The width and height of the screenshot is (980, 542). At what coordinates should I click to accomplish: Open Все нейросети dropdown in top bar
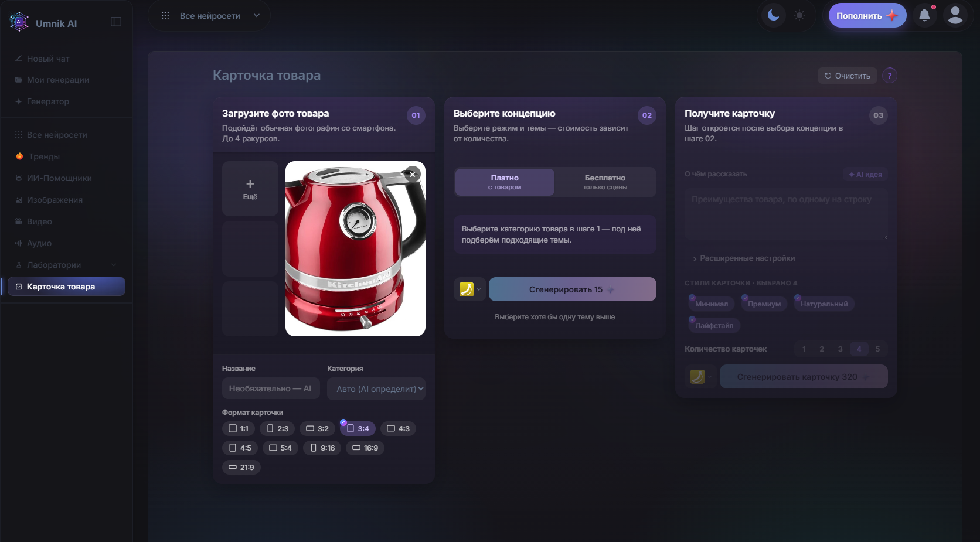(210, 16)
